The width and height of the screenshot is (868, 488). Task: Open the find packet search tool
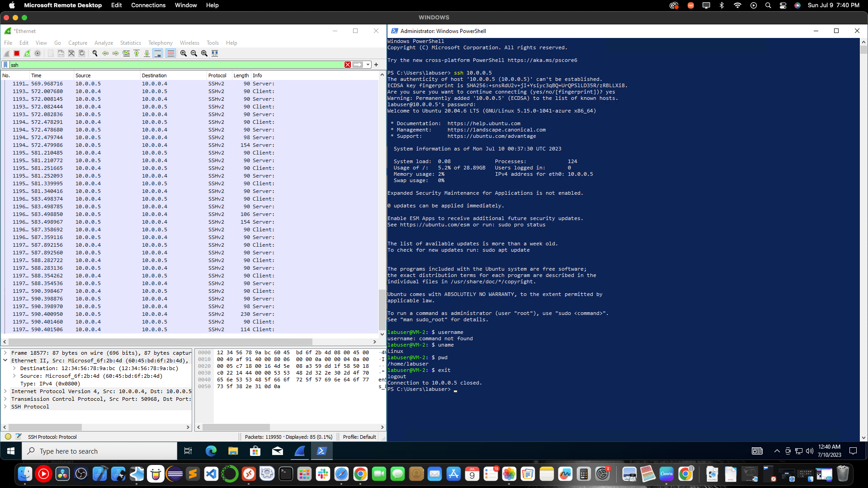tap(94, 53)
